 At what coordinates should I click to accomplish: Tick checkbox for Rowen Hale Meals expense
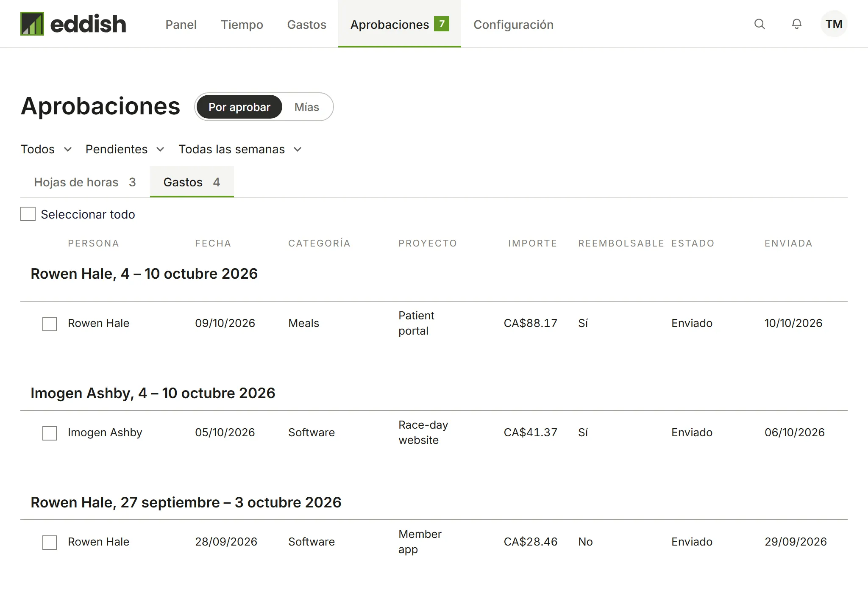click(x=50, y=324)
